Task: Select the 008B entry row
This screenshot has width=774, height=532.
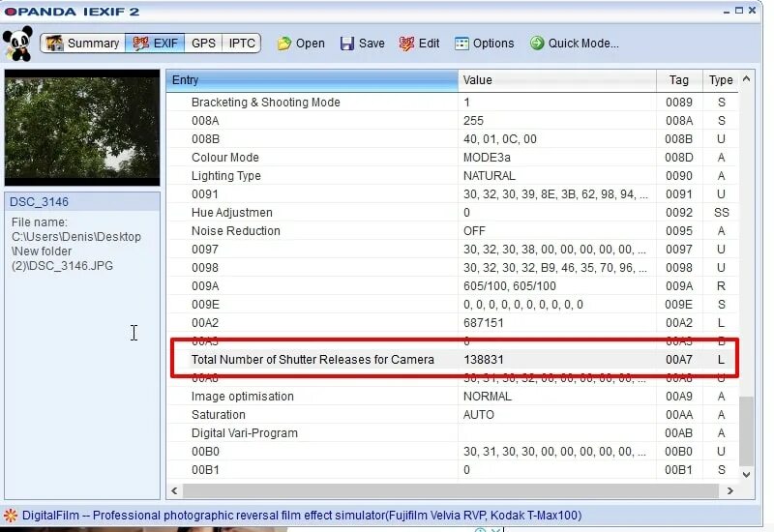Action: click(x=452, y=139)
